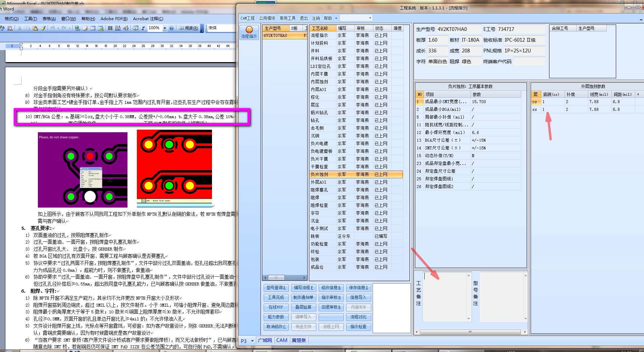Image resolution: width=644 pixels, height=352 pixels.
Task: Open the Undo history dropdown arrow
Action: tap(58, 28)
